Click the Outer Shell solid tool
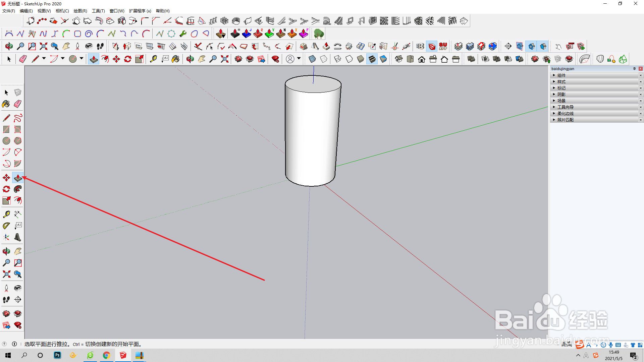This screenshot has height=362, width=644. [x=471, y=59]
